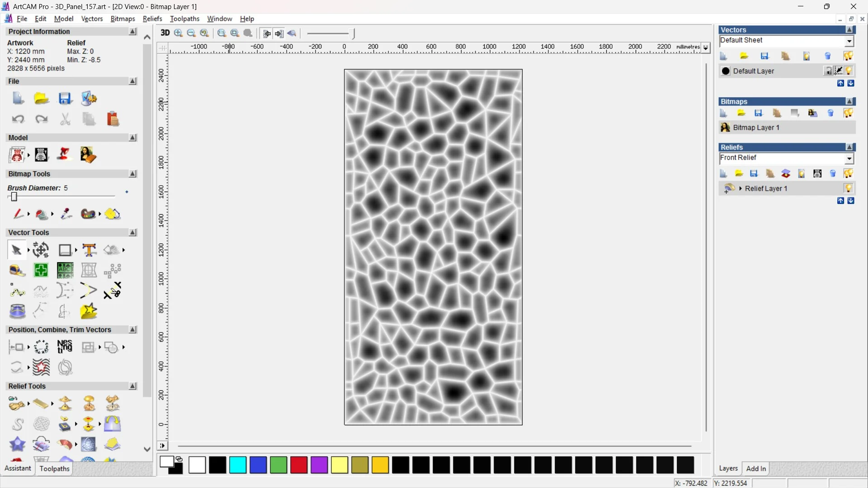Select the Node Editing tool
The height and width of the screenshot is (488, 868).
tap(17, 291)
